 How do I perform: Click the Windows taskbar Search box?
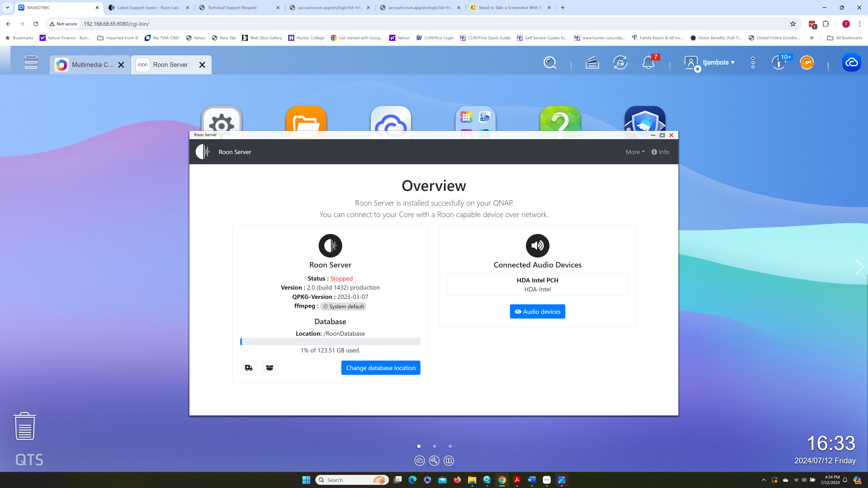[352, 480]
